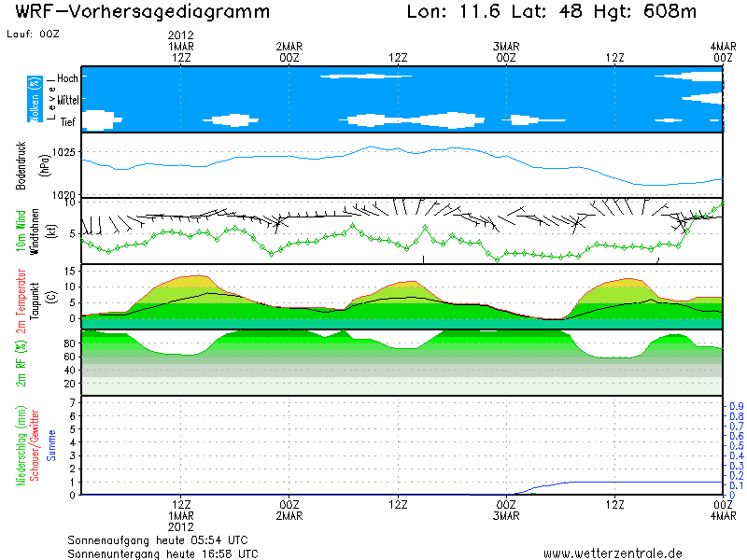Select the 'Lauf: 00Z' run label
This screenshot has width=747, height=560.
pyautogui.click(x=33, y=34)
